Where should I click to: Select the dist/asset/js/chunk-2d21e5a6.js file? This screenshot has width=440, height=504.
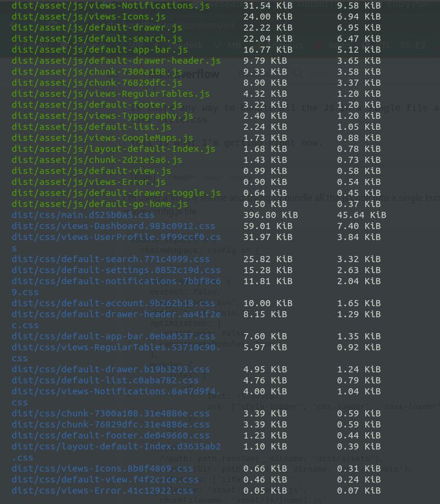(x=97, y=160)
